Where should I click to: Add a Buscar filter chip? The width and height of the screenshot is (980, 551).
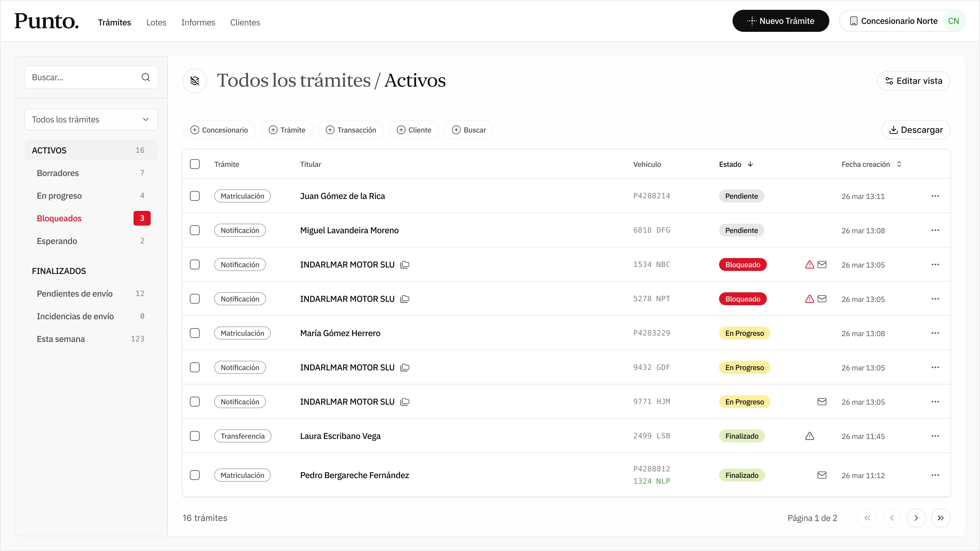(469, 130)
